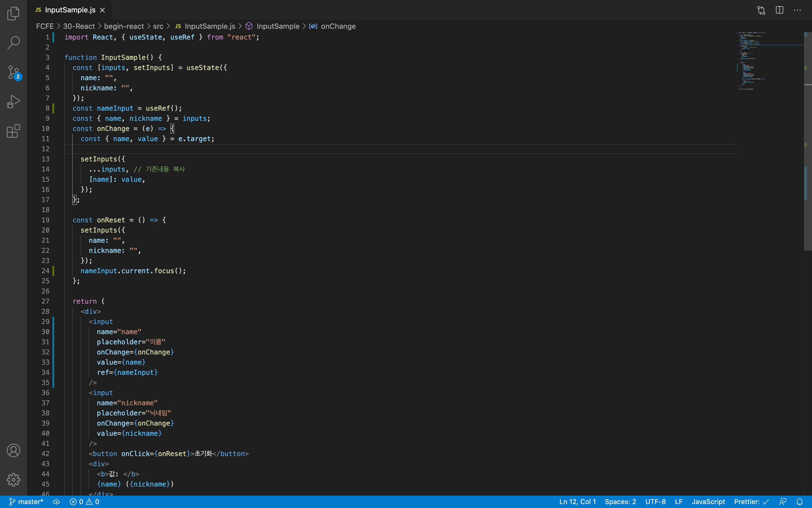Open the Extensions view
812x508 pixels.
pos(14,131)
